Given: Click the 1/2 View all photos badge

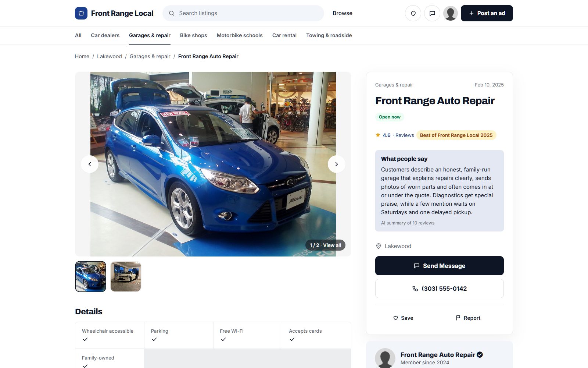Looking at the screenshot, I should tap(325, 245).
